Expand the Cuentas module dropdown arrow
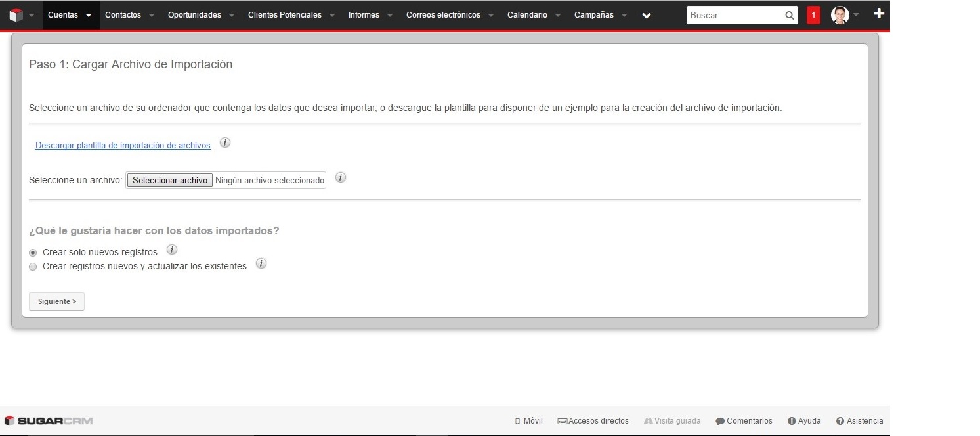 click(89, 16)
